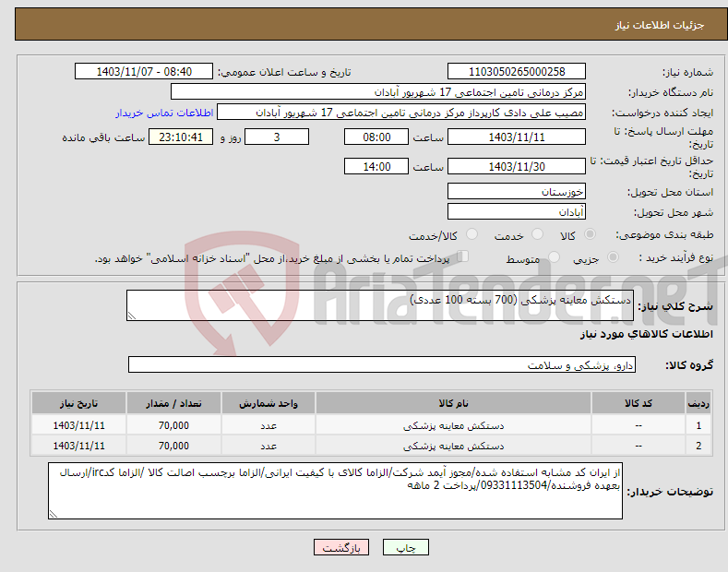Select the خدمت radio button
Viewport: 728px width, 572px height.
click(x=537, y=234)
